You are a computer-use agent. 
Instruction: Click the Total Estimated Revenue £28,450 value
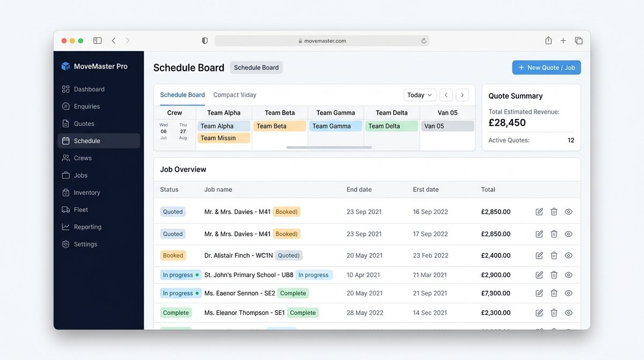507,123
